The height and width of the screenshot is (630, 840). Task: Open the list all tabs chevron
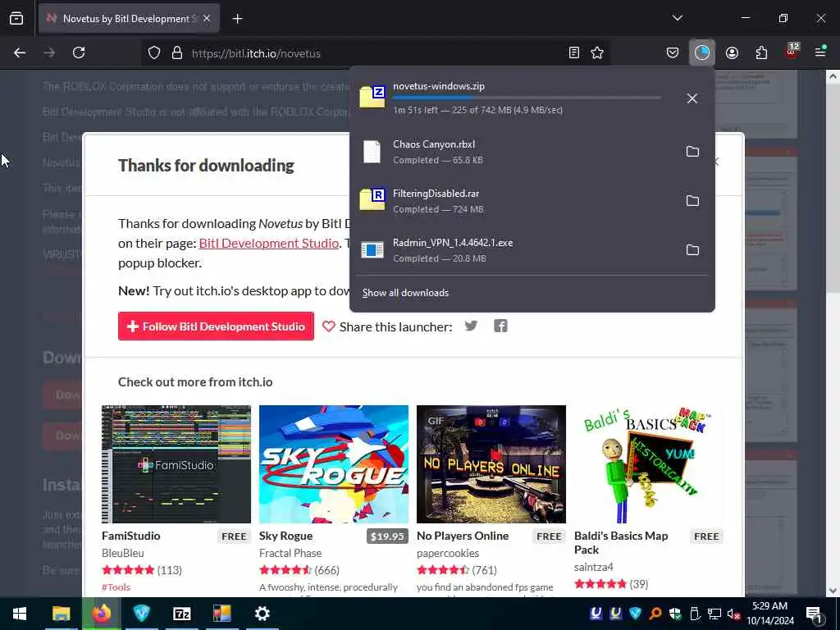(x=677, y=18)
